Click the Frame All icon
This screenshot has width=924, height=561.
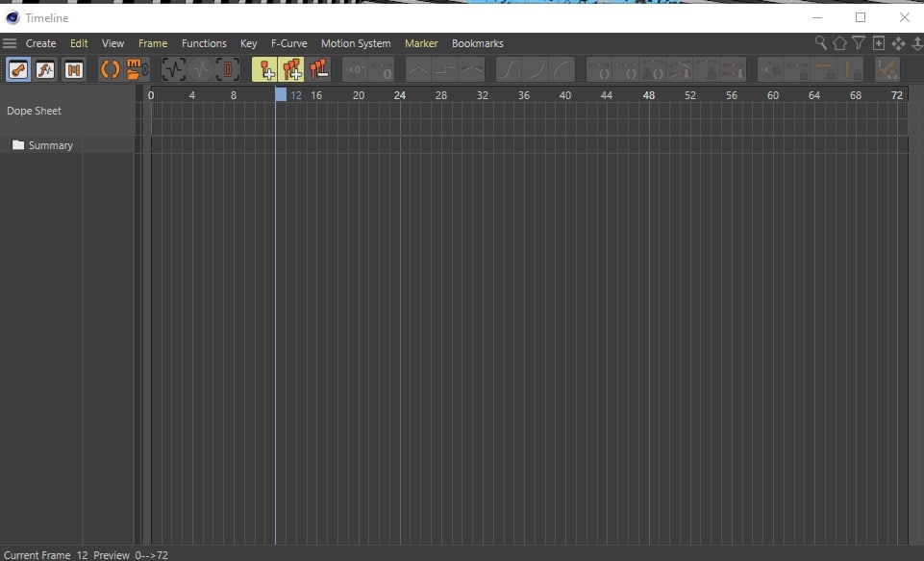click(x=174, y=69)
